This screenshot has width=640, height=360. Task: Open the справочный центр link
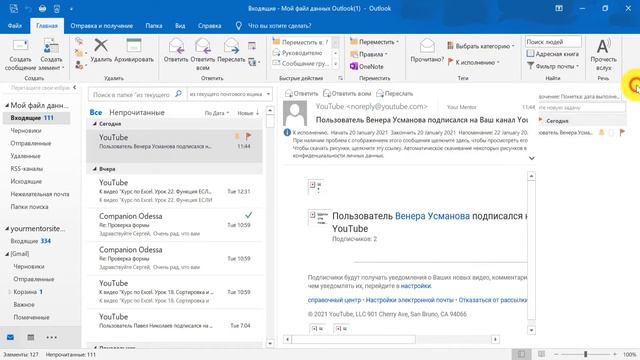334,300
